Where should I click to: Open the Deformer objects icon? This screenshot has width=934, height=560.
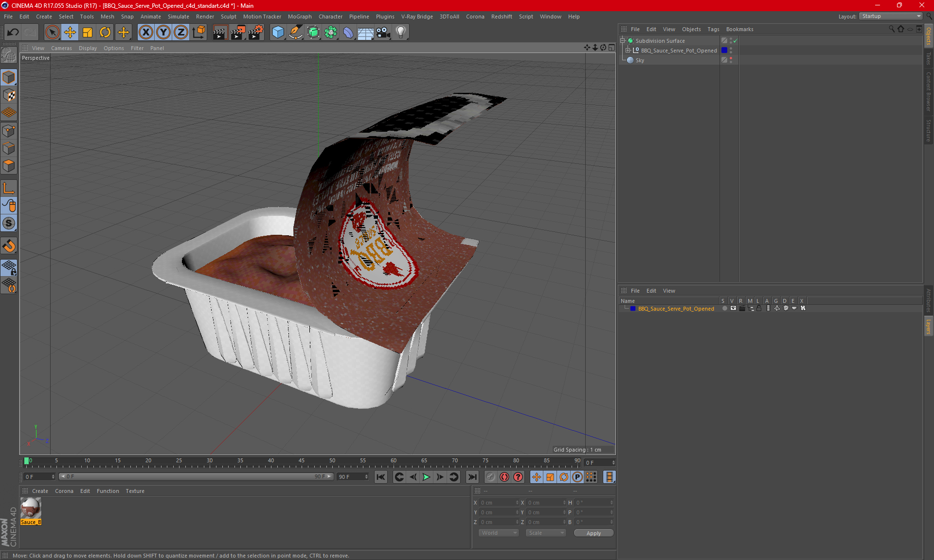coord(348,32)
